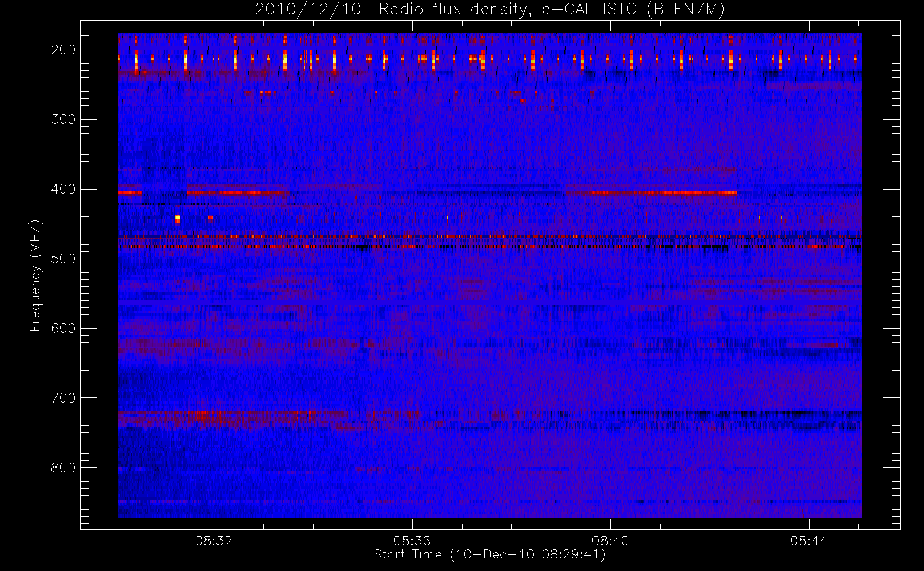Click the 500 frequency tick label

(x=63, y=259)
